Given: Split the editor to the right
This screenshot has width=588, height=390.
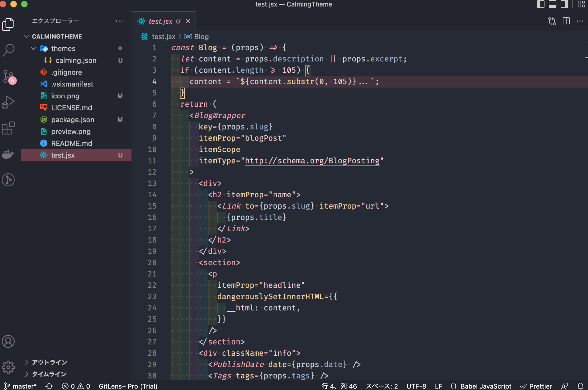Looking at the screenshot, I should [x=566, y=21].
